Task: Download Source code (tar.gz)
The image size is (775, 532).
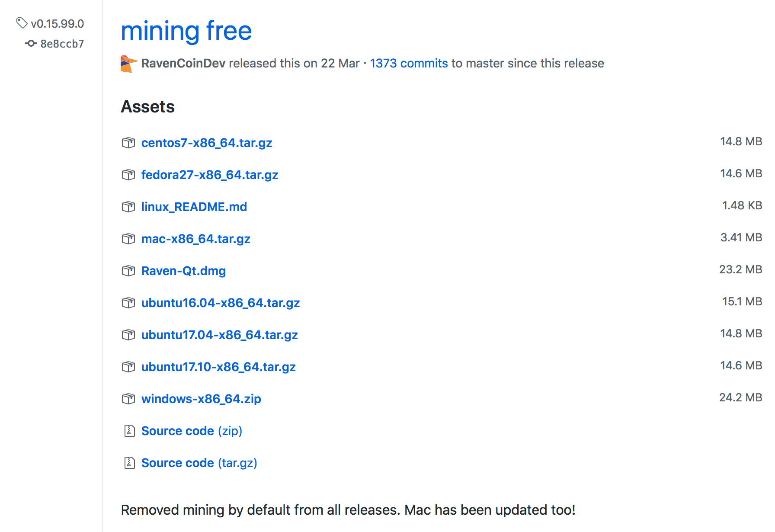Action: [x=199, y=463]
